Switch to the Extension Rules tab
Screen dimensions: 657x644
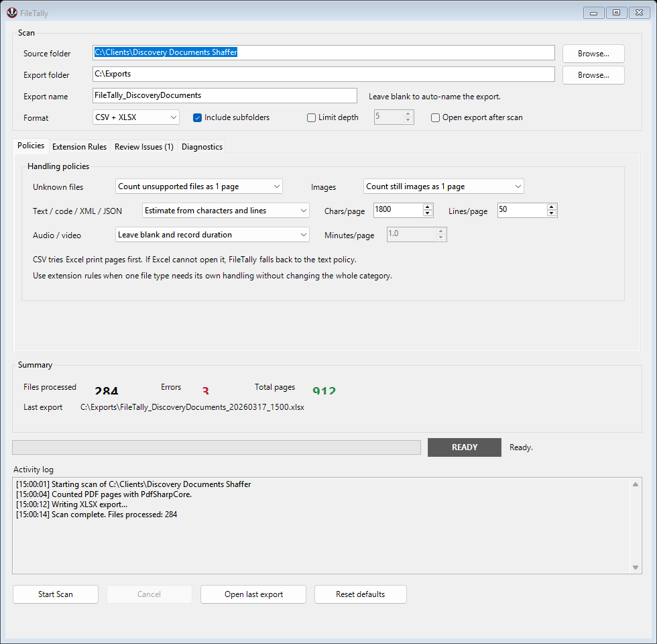click(79, 146)
